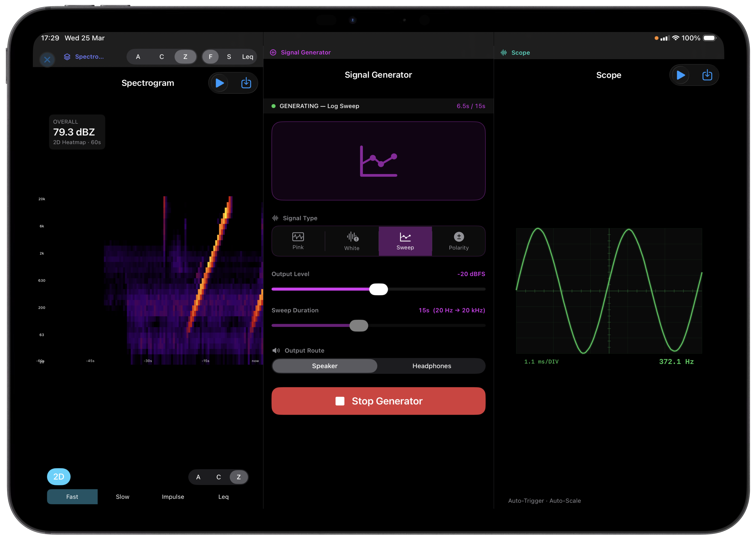Viewport: 756px width, 539px height.
Task: Click the layers icon next to Spectro label
Action: 67,56
